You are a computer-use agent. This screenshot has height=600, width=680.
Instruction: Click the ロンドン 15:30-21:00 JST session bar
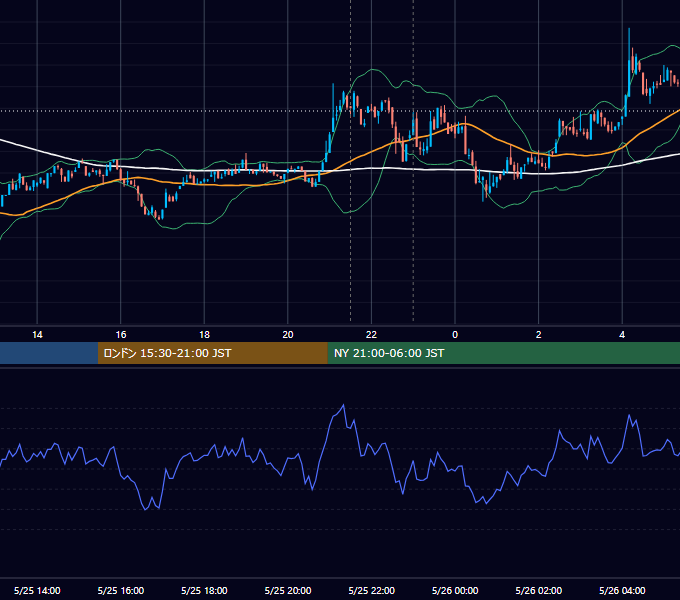point(212,353)
